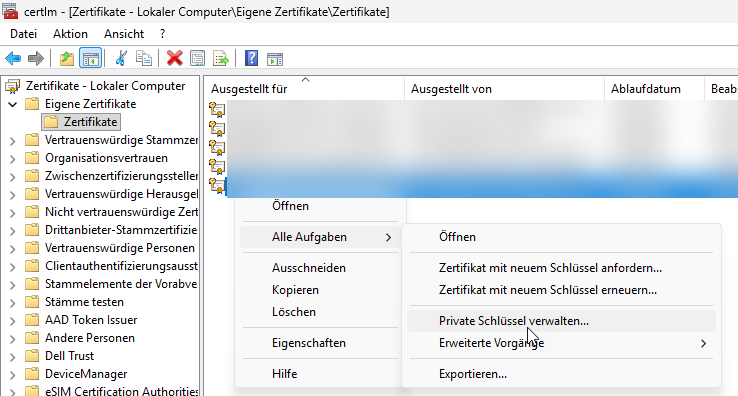738x396 pixels.
Task: Collapse the Eigene Zertifikate tree node
Action: coord(13,104)
